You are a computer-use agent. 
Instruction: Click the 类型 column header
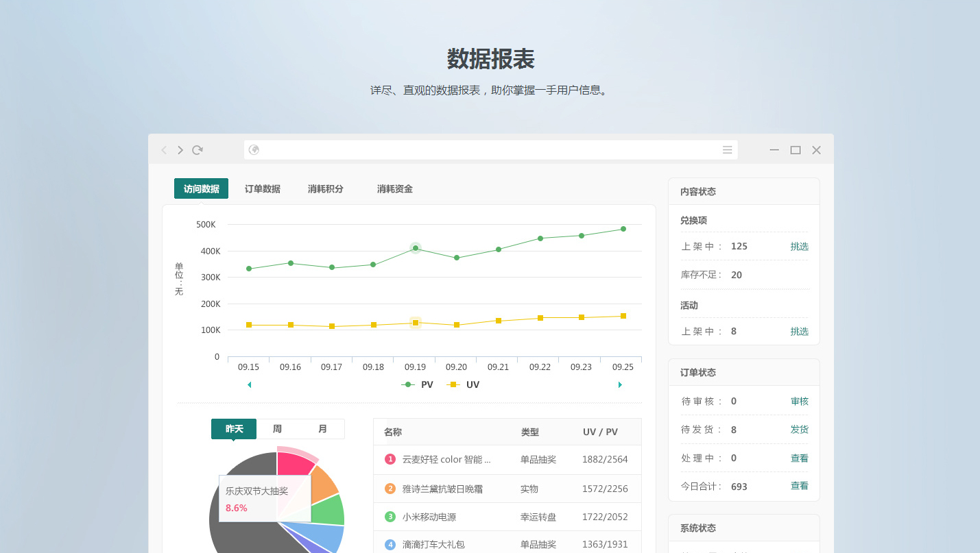click(530, 432)
